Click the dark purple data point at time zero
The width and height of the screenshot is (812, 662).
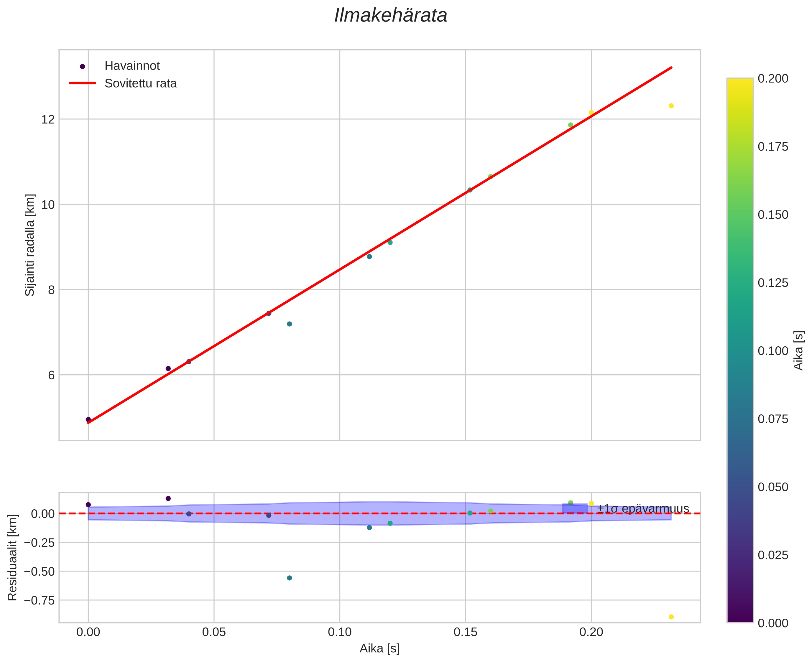click(88, 419)
